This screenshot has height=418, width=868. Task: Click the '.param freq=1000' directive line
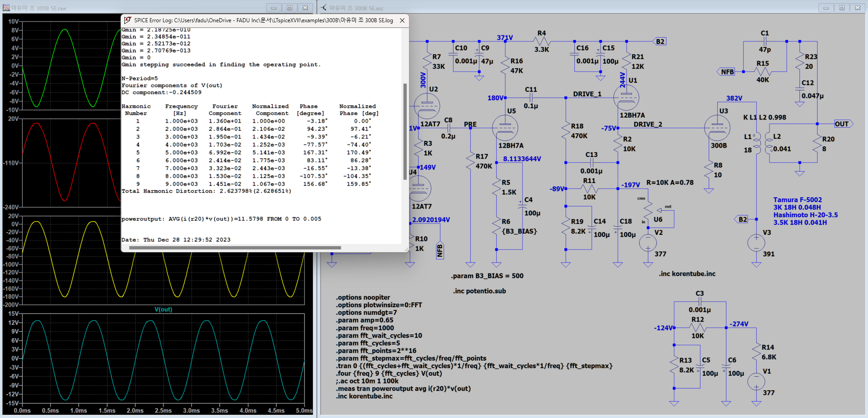point(365,328)
